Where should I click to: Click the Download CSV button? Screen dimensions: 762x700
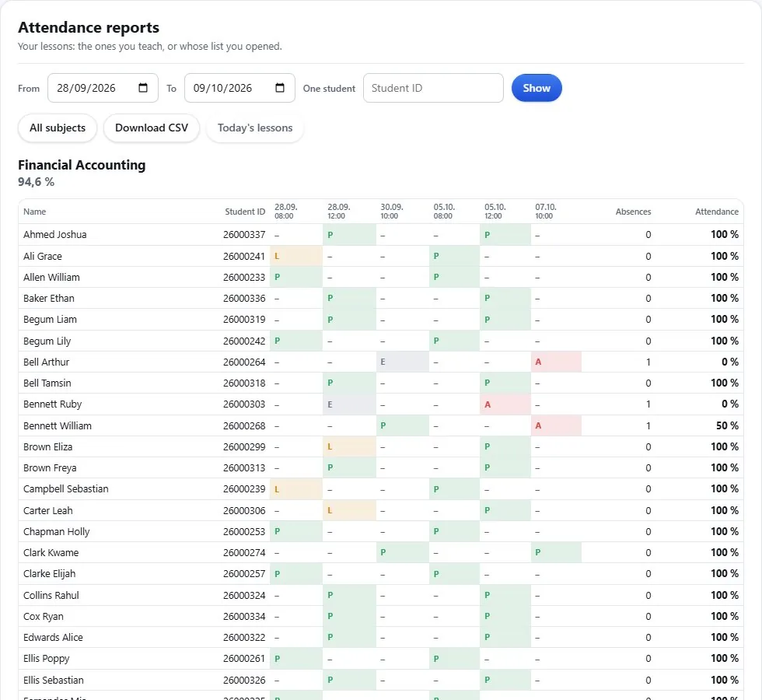152,128
